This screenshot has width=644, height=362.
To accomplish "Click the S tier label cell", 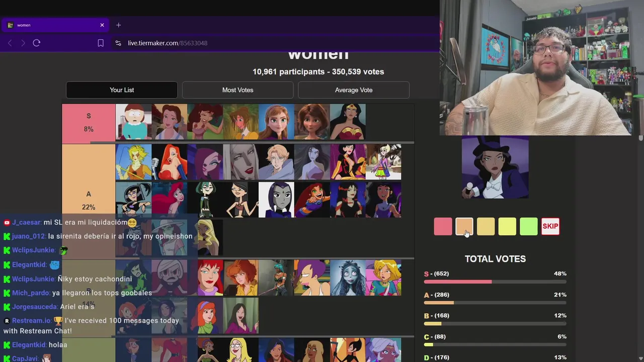I will pyautogui.click(x=89, y=123).
